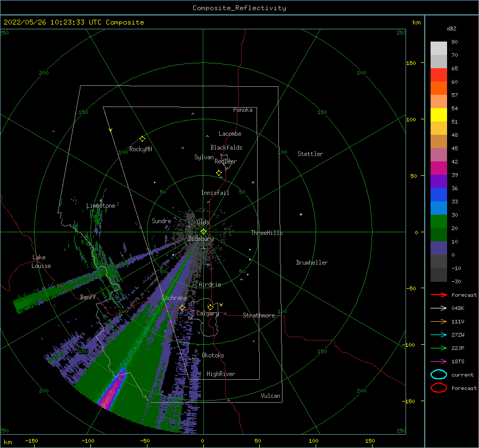Viewport: 479px width, 448px height.
Task: Click the 30-33 dBZ light blue swatch
Action: [439, 208]
